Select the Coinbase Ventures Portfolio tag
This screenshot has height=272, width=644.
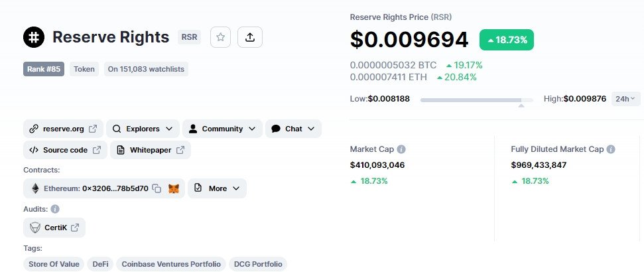click(171, 264)
